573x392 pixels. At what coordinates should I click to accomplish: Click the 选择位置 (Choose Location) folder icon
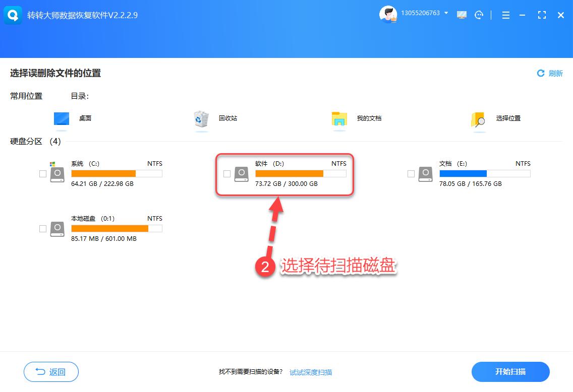click(478, 118)
